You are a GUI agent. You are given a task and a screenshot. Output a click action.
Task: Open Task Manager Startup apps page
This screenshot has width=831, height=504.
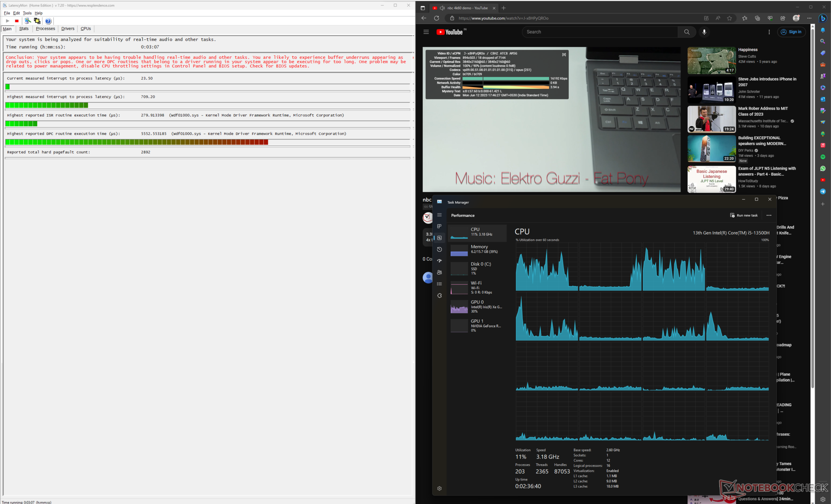pos(439,261)
